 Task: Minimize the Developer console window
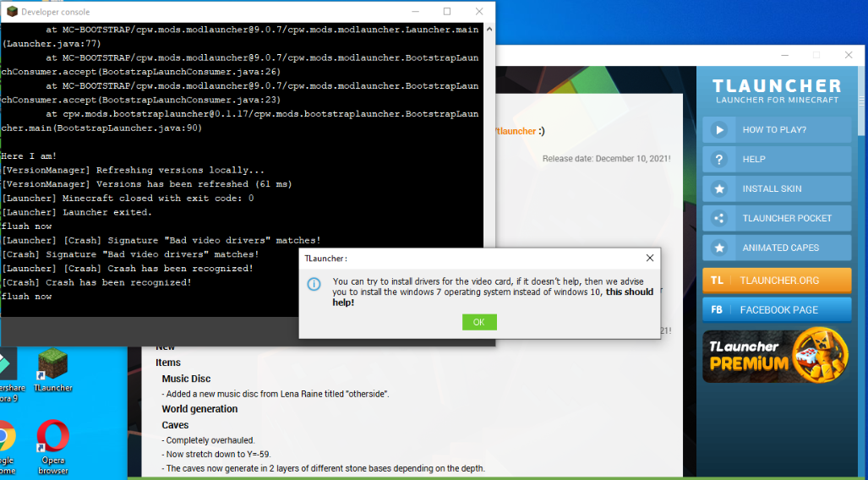(415, 12)
